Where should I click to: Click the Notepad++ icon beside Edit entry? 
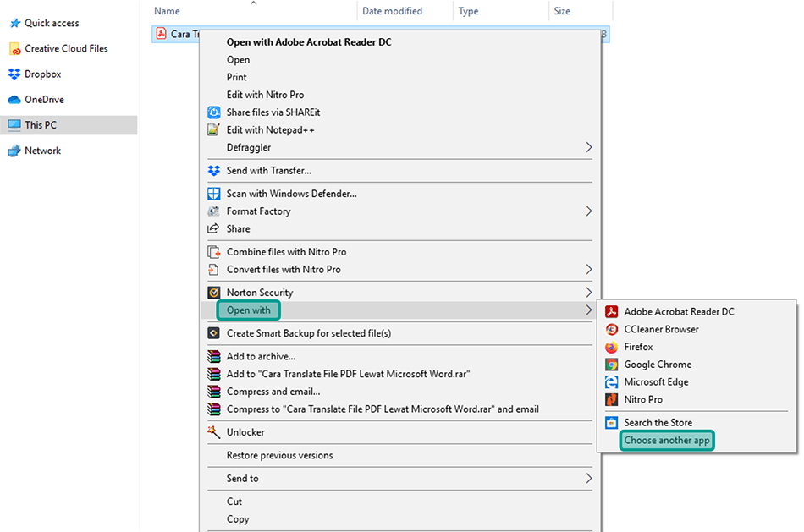213,129
